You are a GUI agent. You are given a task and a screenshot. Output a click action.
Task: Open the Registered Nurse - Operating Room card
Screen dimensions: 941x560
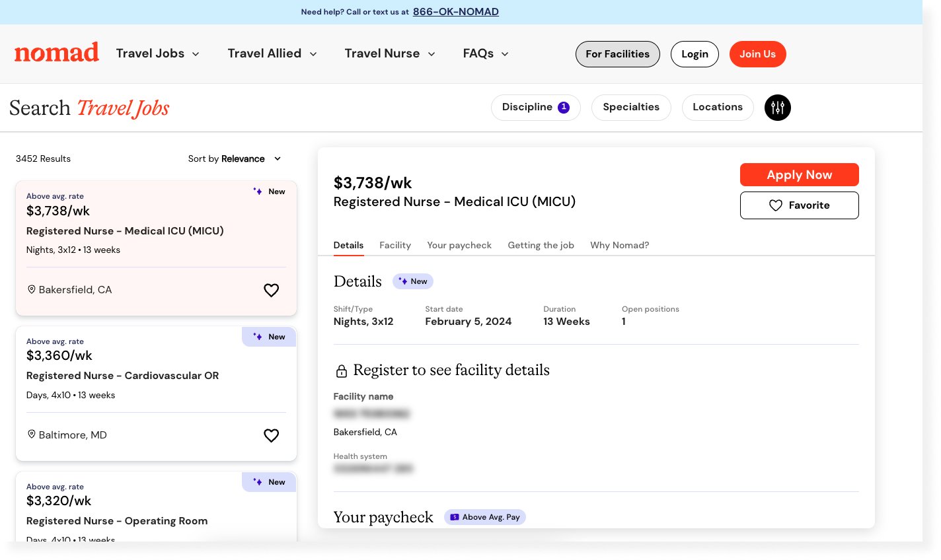pos(156,507)
